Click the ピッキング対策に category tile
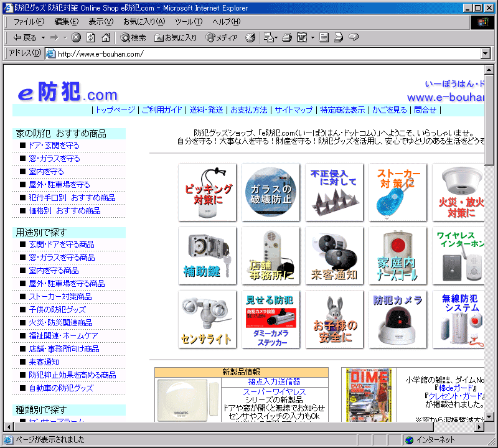The width and height of the screenshot is (498, 448). click(x=207, y=192)
